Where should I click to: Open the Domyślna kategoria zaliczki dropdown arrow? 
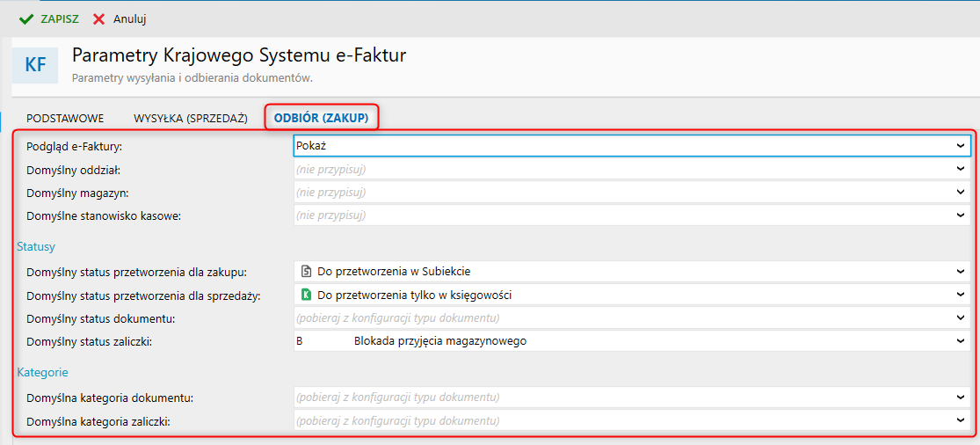pyautogui.click(x=962, y=421)
